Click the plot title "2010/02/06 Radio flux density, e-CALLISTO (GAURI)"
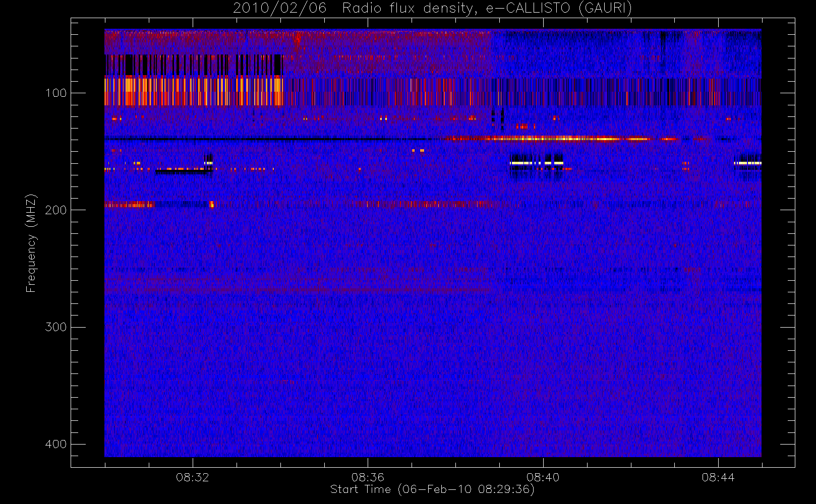The height and width of the screenshot is (504, 816). pos(432,9)
